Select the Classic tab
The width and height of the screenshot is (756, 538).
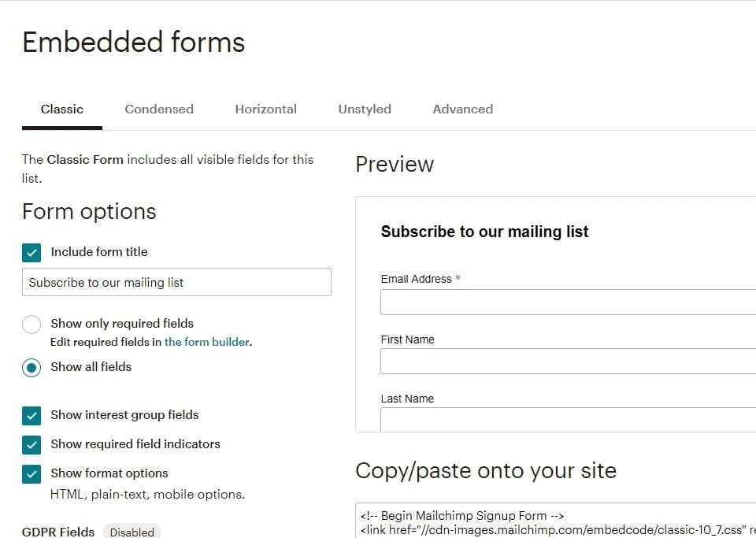(61, 109)
